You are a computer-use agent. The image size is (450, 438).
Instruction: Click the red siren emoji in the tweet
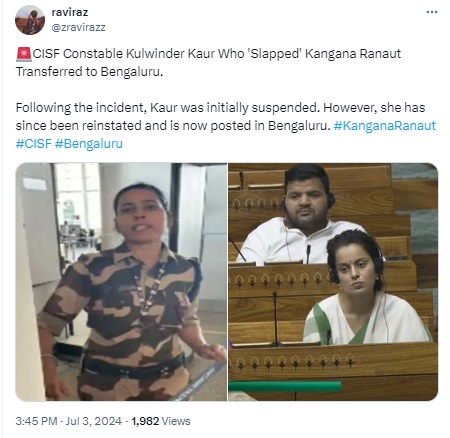tap(24, 54)
